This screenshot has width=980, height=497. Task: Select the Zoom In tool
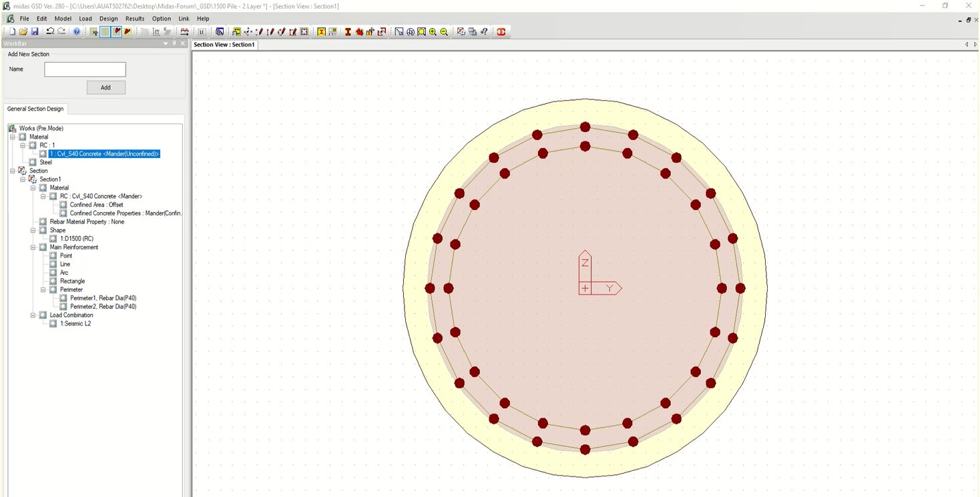433,31
